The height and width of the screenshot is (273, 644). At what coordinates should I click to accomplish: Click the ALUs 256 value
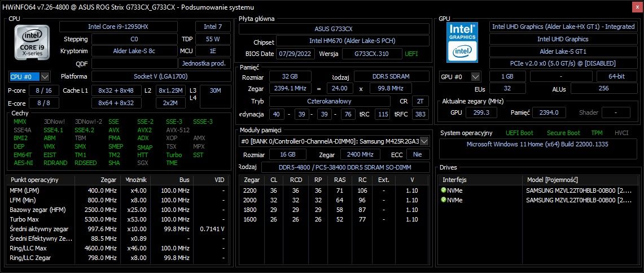coord(603,88)
